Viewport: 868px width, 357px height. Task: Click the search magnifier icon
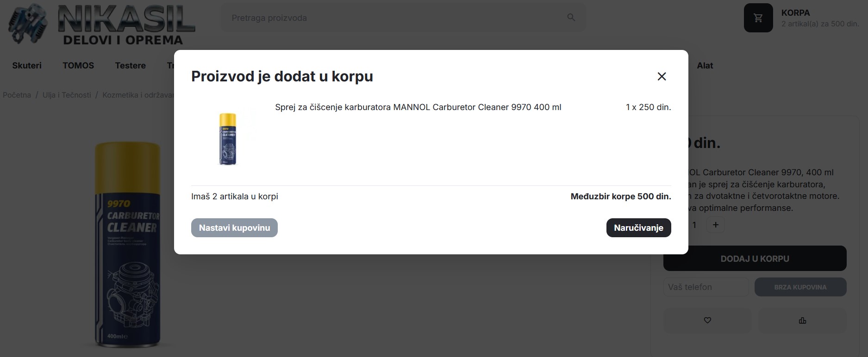click(x=571, y=18)
